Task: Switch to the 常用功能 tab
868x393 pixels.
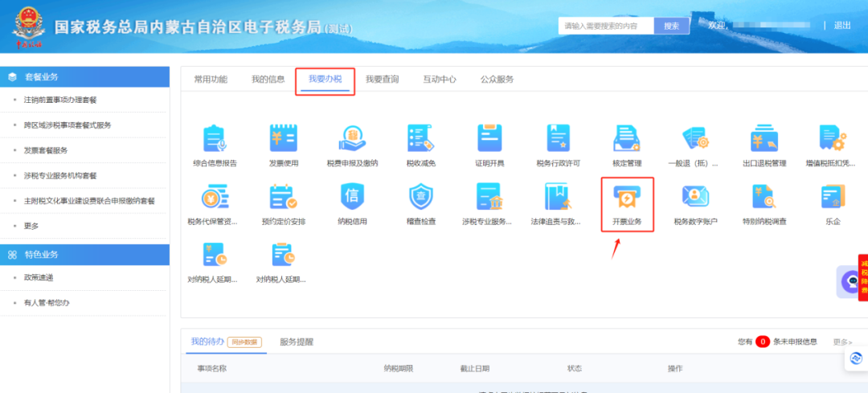Action: pos(211,80)
